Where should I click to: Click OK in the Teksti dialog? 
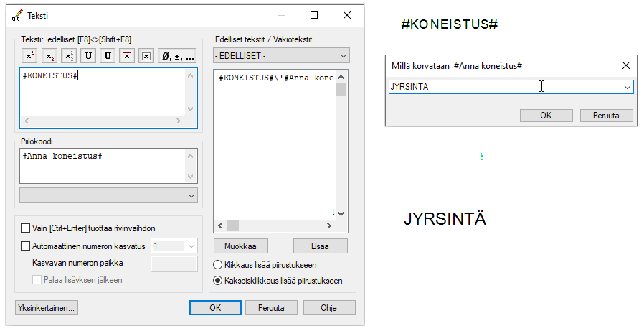[215, 308]
